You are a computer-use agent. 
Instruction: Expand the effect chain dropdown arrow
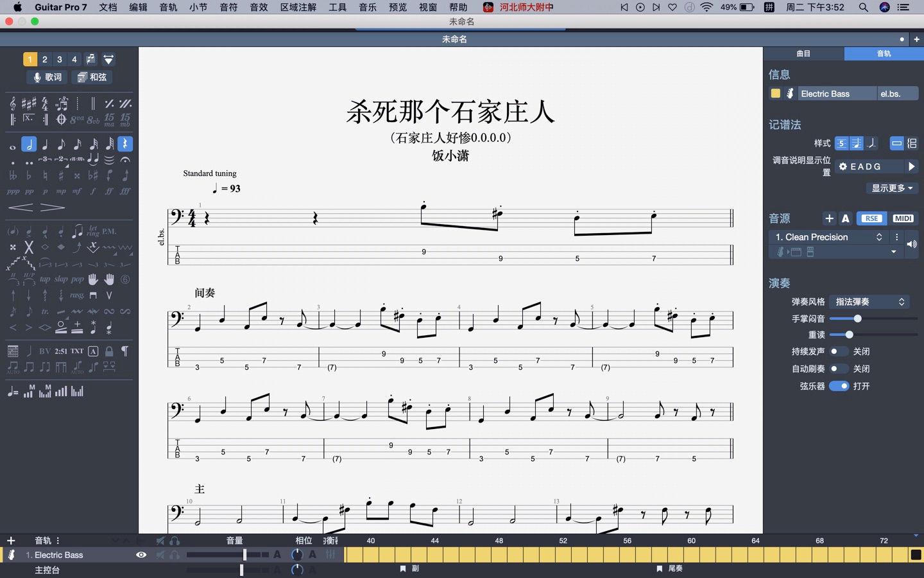(893, 252)
